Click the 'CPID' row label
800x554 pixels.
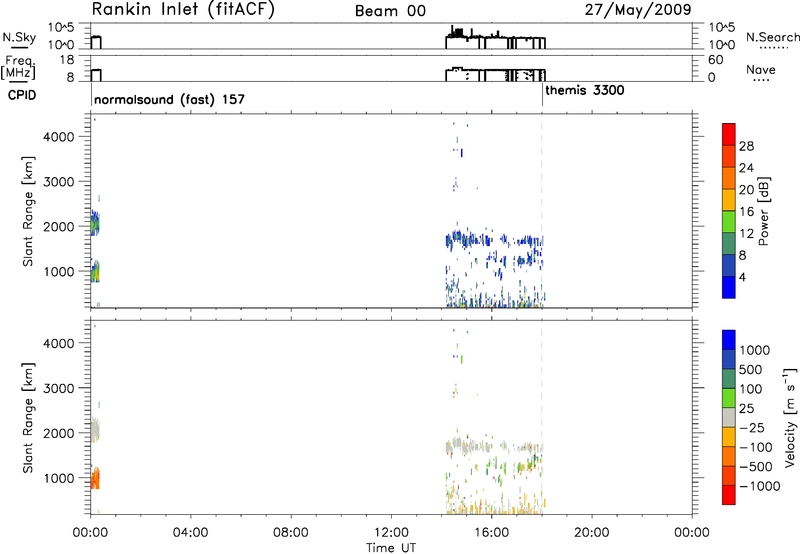pos(22,95)
